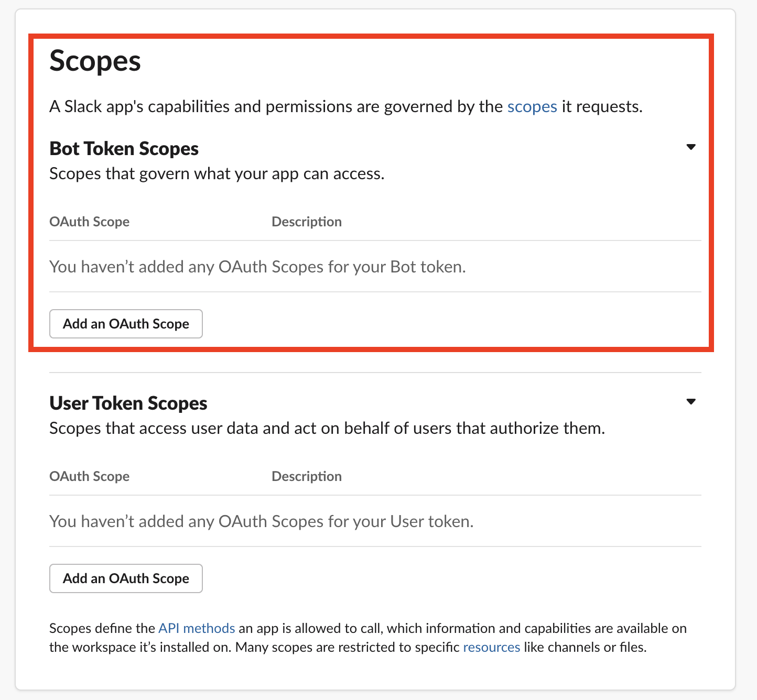Add an OAuth Scope for the Bot token
757x700 pixels.
pyautogui.click(x=126, y=324)
